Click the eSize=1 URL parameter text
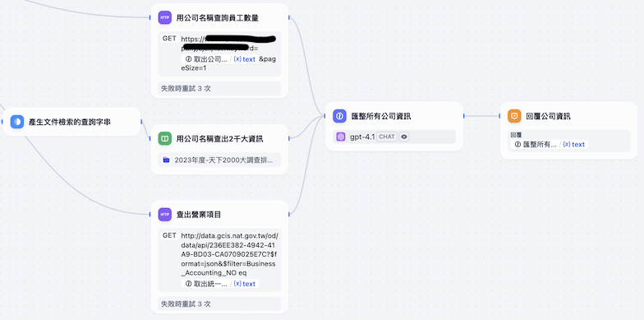This screenshot has width=644, height=320. [194, 68]
